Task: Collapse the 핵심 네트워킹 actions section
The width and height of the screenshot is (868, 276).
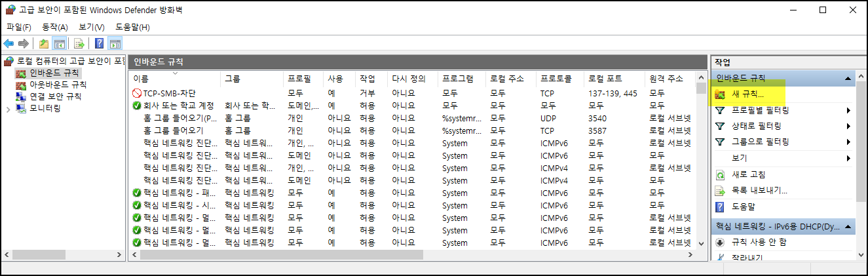Action: (x=849, y=227)
